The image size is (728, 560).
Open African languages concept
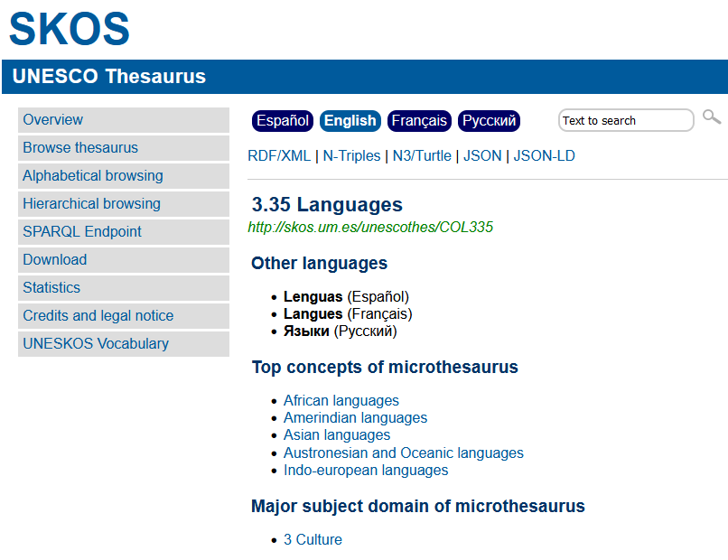pos(341,400)
